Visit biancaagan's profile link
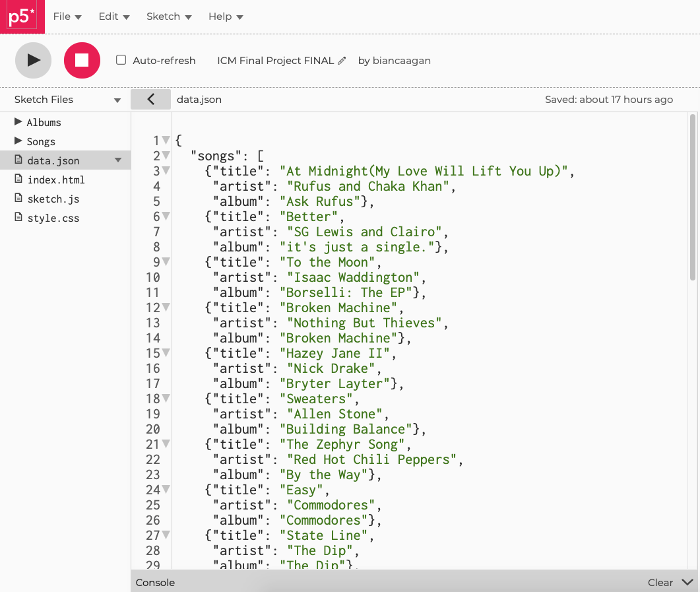Screen dimensions: 700x592 click(x=401, y=61)
